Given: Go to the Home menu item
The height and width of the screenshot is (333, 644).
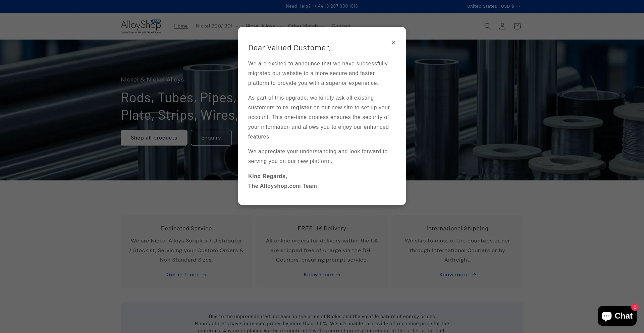Looking at the screenshot, I should click(x=181, y=26).
